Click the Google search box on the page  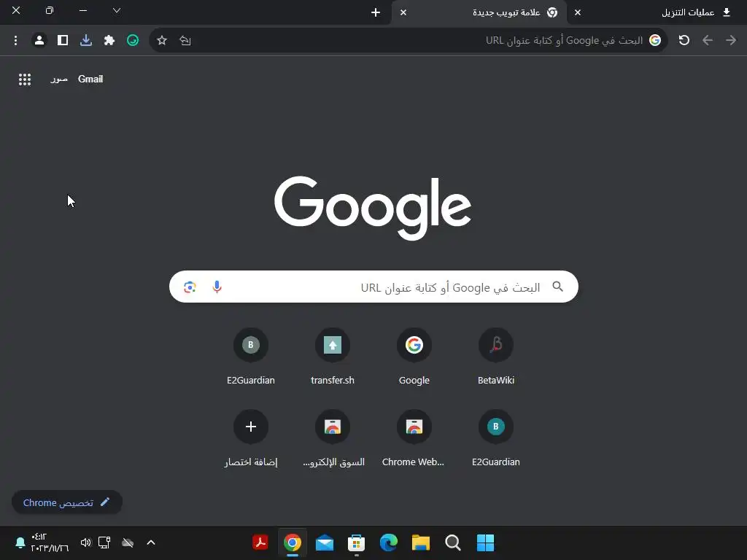(373, 287)
